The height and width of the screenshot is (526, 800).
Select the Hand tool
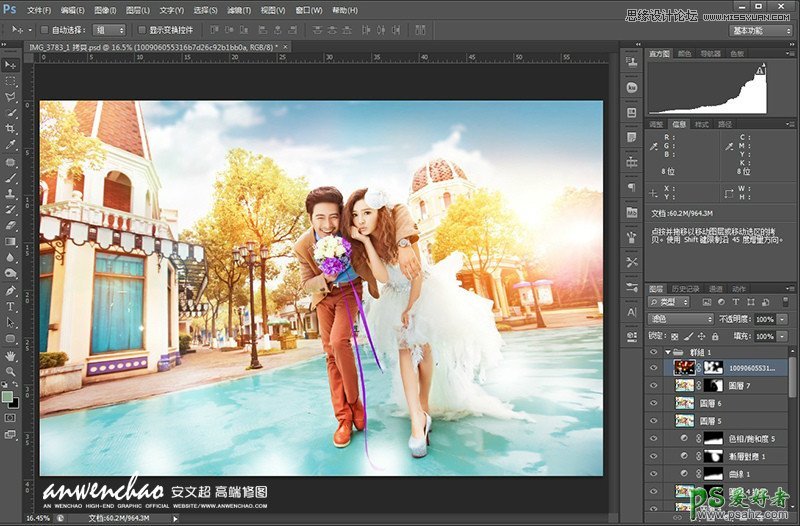11,354
